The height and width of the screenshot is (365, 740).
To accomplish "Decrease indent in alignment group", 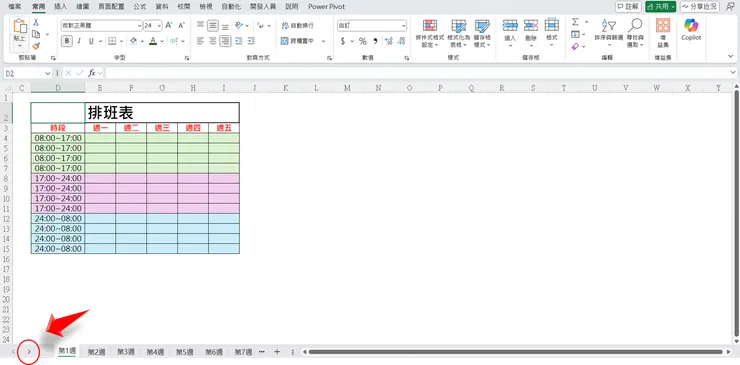I will 238,42.
